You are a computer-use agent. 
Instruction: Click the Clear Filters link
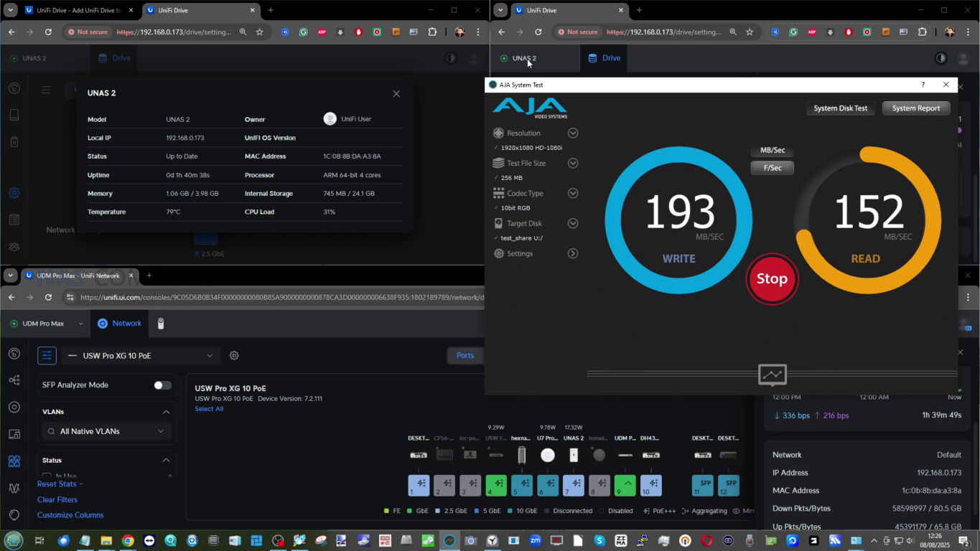click(x=57, y=499)
